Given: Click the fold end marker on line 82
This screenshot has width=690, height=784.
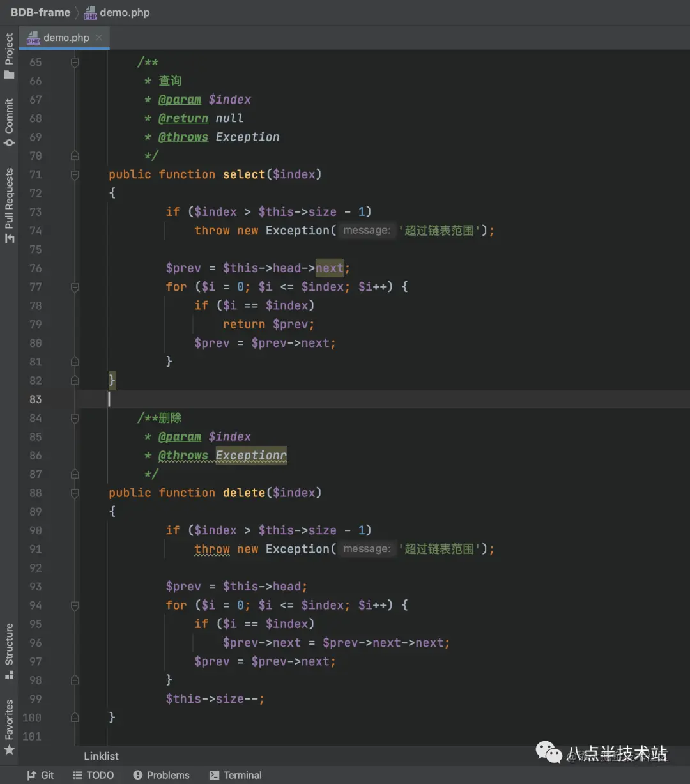Looking at the screenshot, I should (75, 380).
